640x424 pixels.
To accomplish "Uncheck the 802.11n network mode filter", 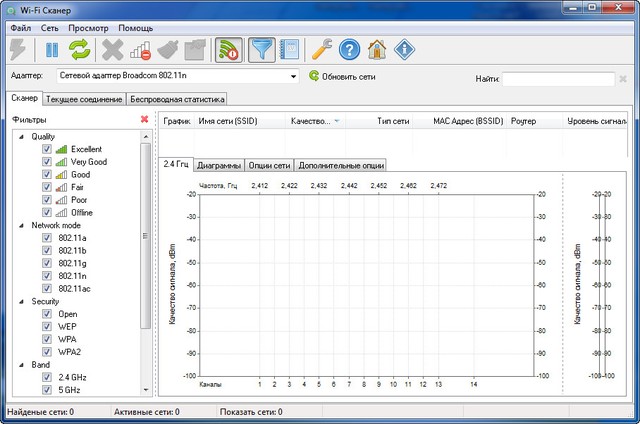I will click(x=47, y=275).
